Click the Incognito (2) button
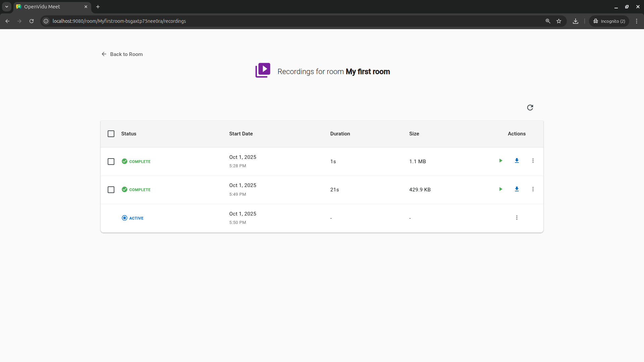The image size is (644, 362). (x=609, y=21)
